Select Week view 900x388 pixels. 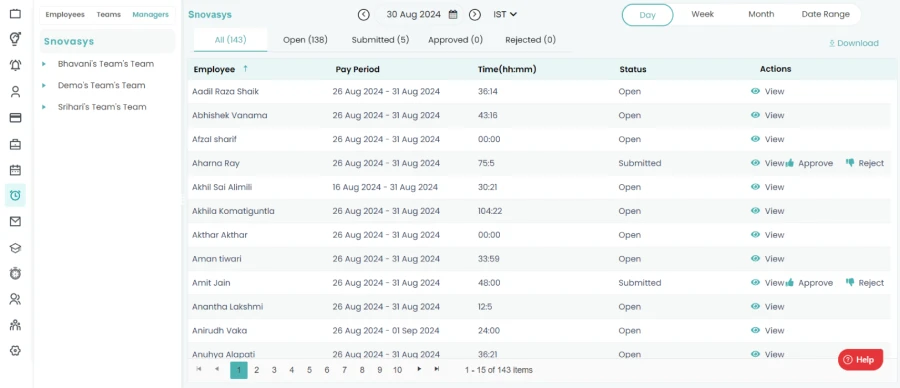703,14
